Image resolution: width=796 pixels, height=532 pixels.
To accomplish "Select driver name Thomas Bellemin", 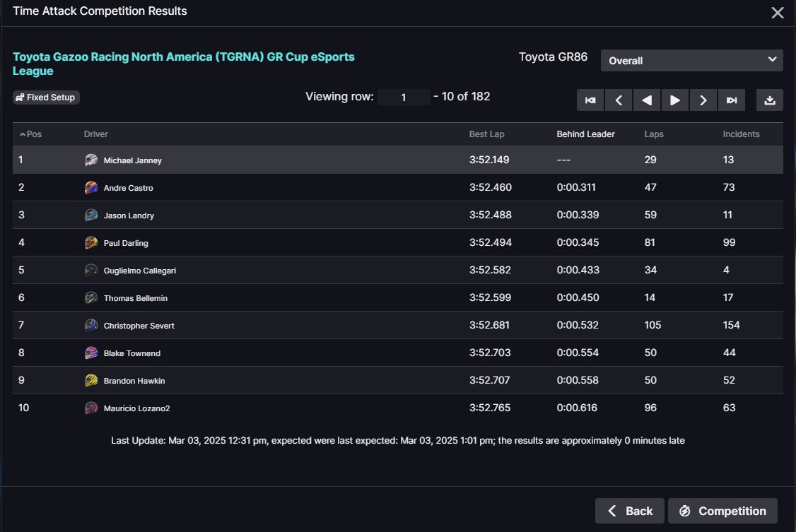I will 136,297.
